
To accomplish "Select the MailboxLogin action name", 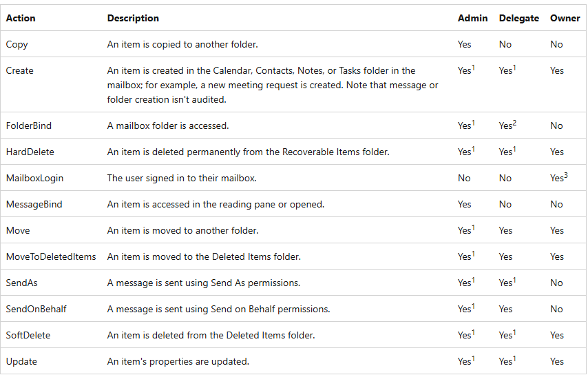I will click(x=34, y=178).
